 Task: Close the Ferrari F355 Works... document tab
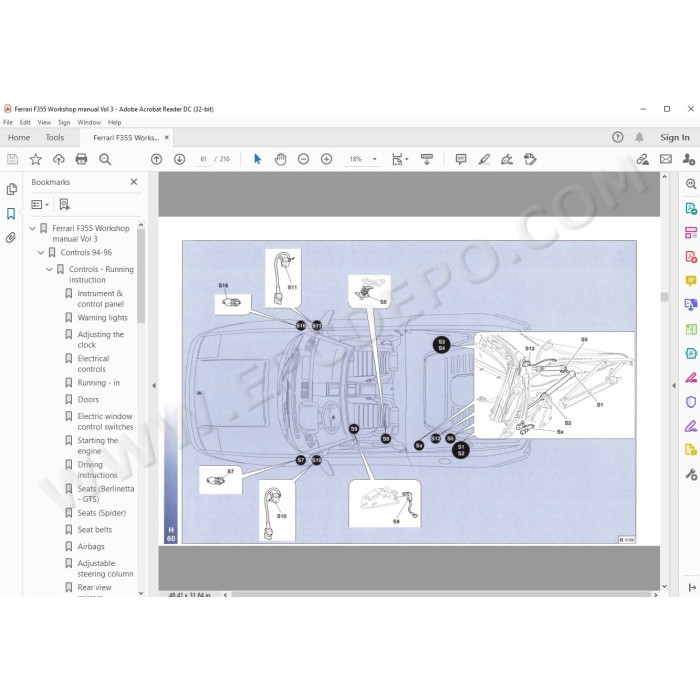(167, 138)
